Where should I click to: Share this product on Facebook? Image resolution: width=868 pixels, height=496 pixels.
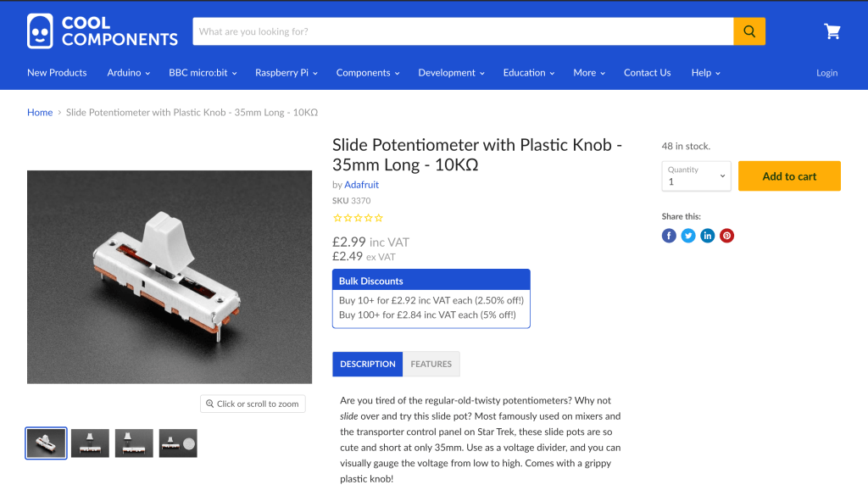click(669, 236)
